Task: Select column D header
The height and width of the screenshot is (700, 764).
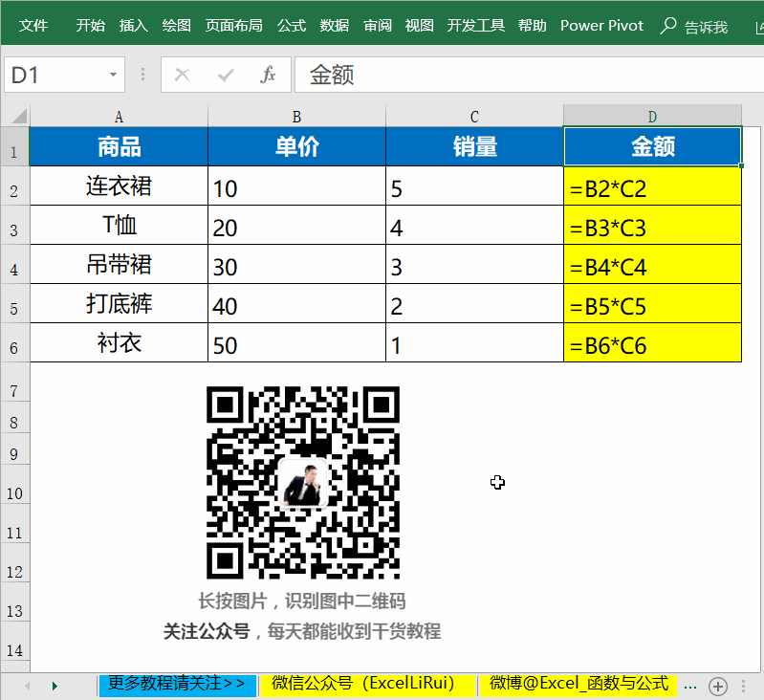Action: click(x=652, y=117)
